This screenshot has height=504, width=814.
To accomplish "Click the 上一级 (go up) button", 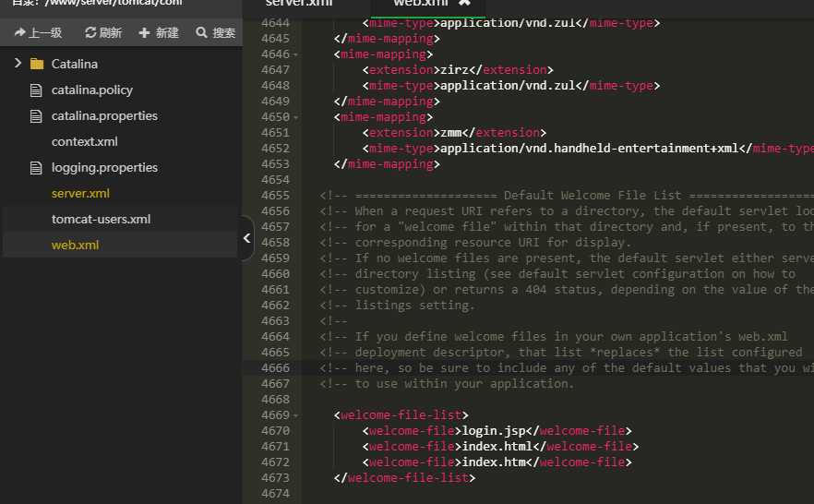I will [38, 32].
